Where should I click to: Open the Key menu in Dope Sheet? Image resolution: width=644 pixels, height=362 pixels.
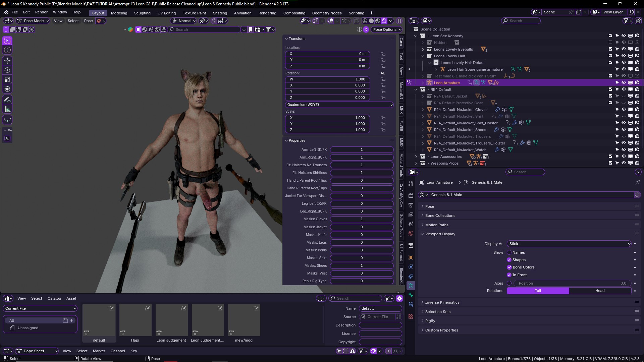[133, 351]
